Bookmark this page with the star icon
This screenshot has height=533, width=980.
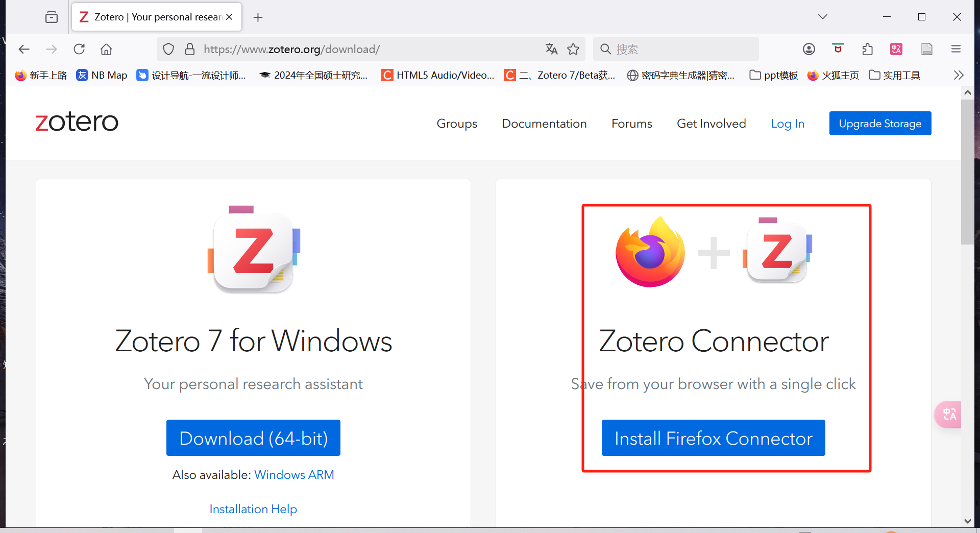click(x=573, y=49)
